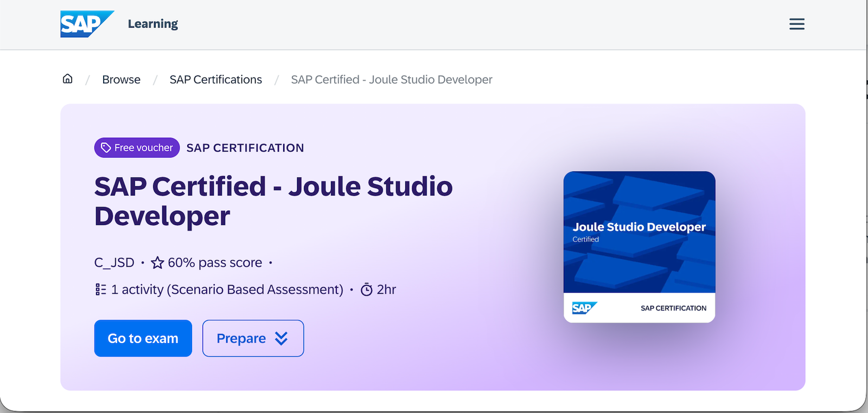The height and width of the screenshot is (413, 868).
Task: Click the 2hr duration text
Action: [x=387, y=289]
